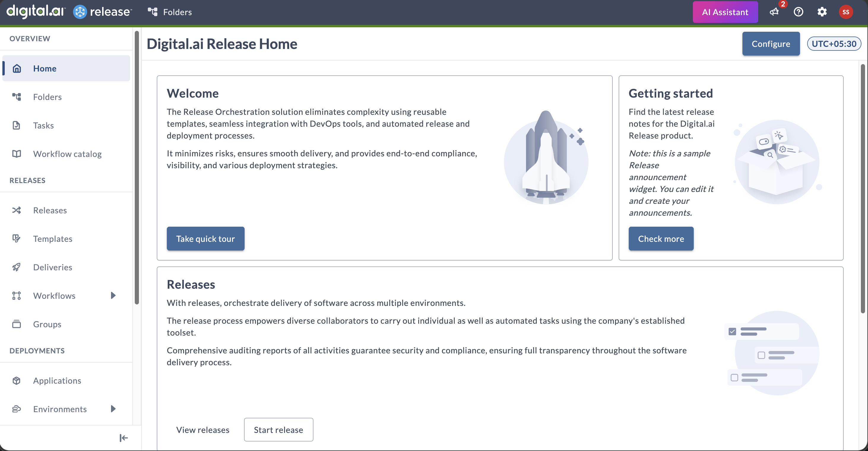This screenshot has height=451, width=868.
Task: Open Groups in the sidebar
Action: 66,324
